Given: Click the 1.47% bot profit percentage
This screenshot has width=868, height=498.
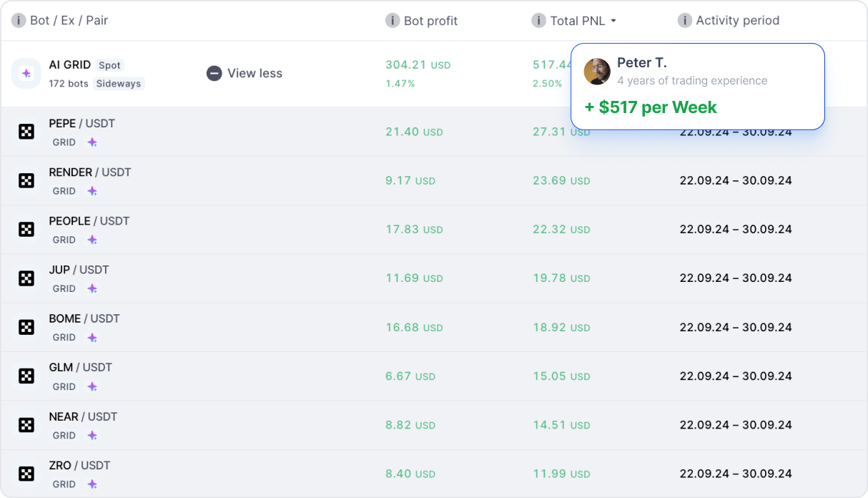Looking at the screenshot, I should tap(400, 84).
